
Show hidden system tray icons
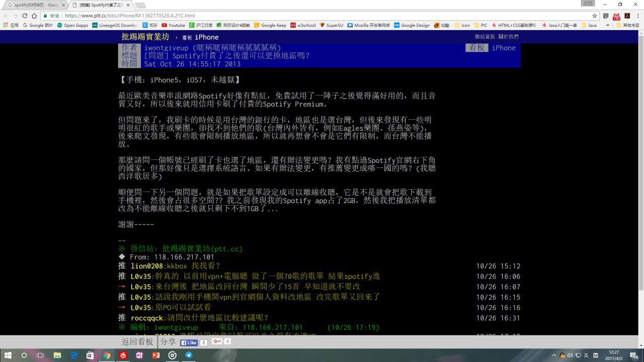pos(553,355)
